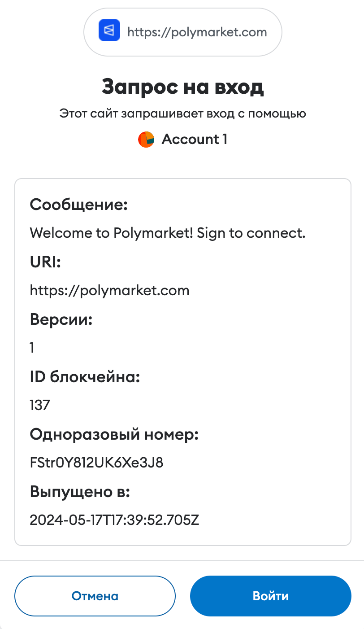Click the Выпущено в label
This screenshot has width=364, height=629.
(80, 492)
